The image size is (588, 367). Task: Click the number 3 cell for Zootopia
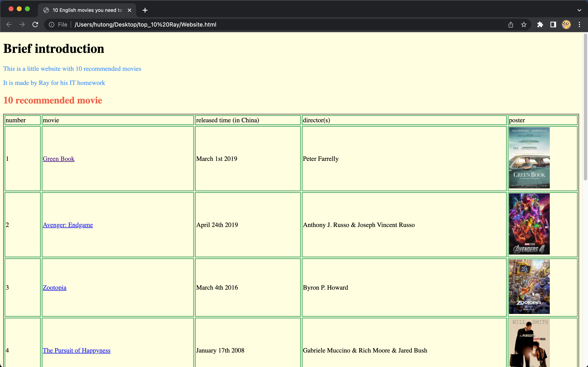click(23, 288)
